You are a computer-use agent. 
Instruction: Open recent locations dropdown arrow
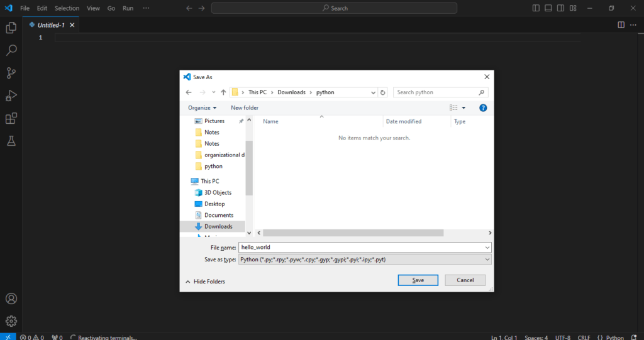pyautogui.click(x=214, y=92)
